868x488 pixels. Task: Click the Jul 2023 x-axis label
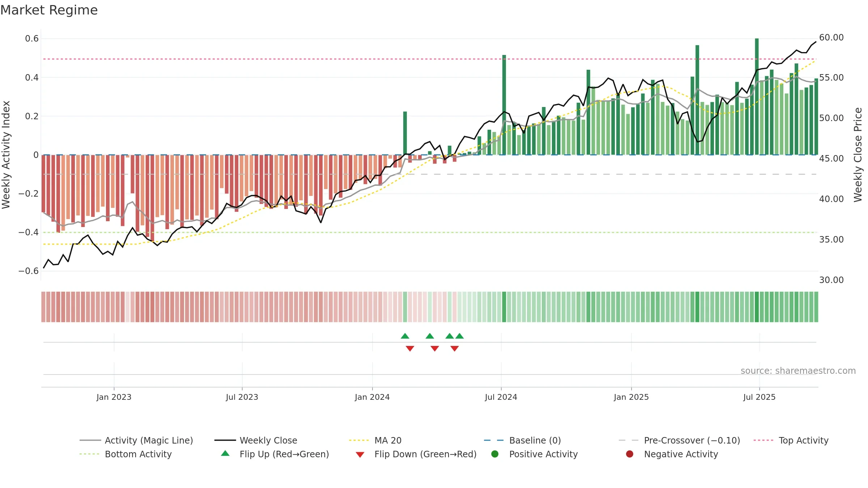pos(242,397)
